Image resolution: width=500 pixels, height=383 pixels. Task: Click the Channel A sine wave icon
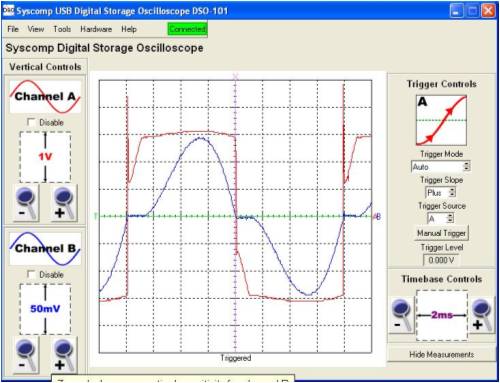(x=45, y=97)
